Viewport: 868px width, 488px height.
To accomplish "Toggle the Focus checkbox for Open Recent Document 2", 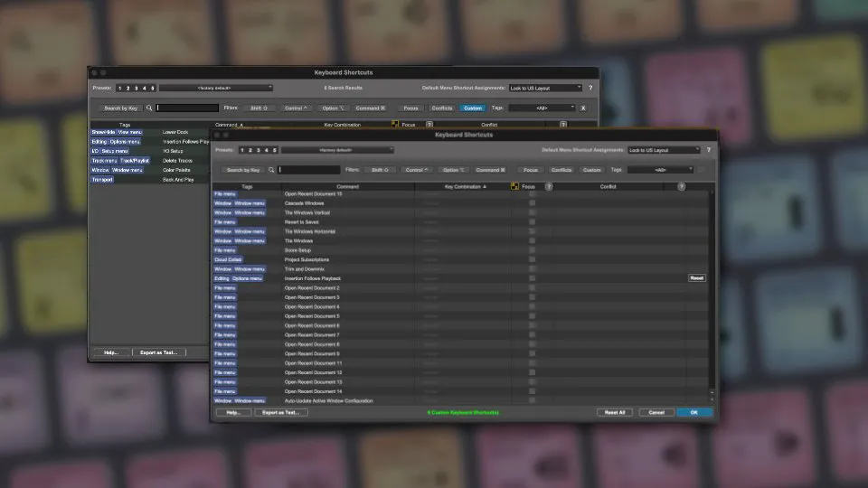I will [532, 287].
